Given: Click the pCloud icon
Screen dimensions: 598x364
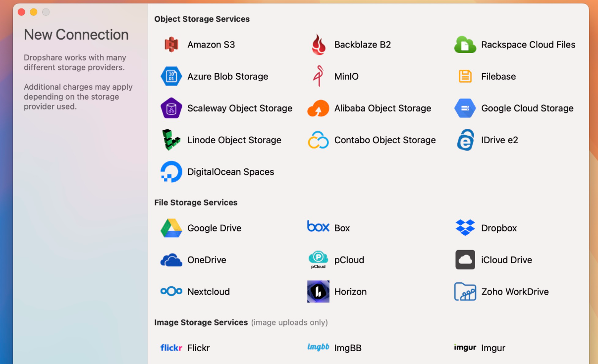Looking at the screenshot, I should [x=319, y=260].
